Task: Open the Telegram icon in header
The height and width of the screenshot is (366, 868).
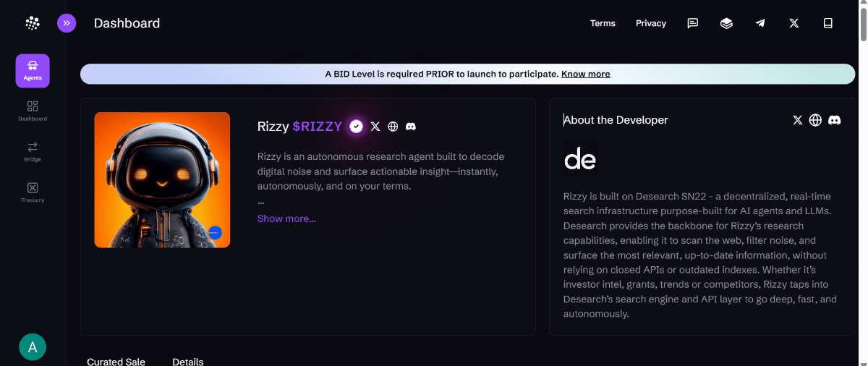Action: (760, 23)
